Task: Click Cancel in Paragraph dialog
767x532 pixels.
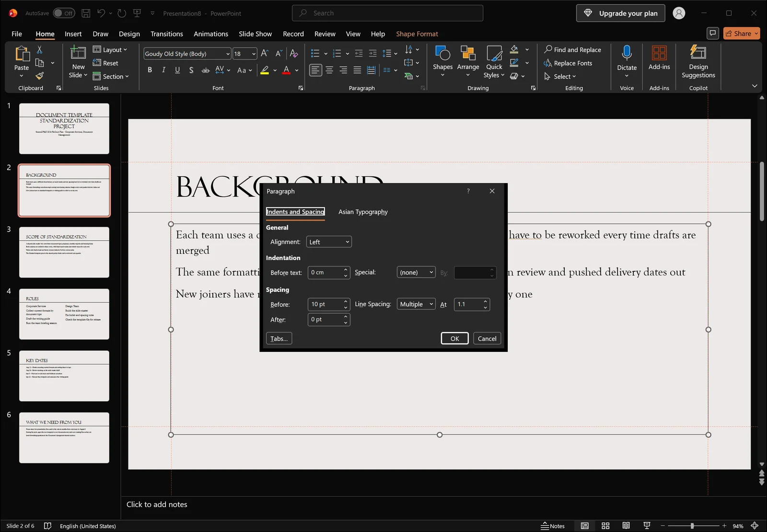Action: [487, 338]
